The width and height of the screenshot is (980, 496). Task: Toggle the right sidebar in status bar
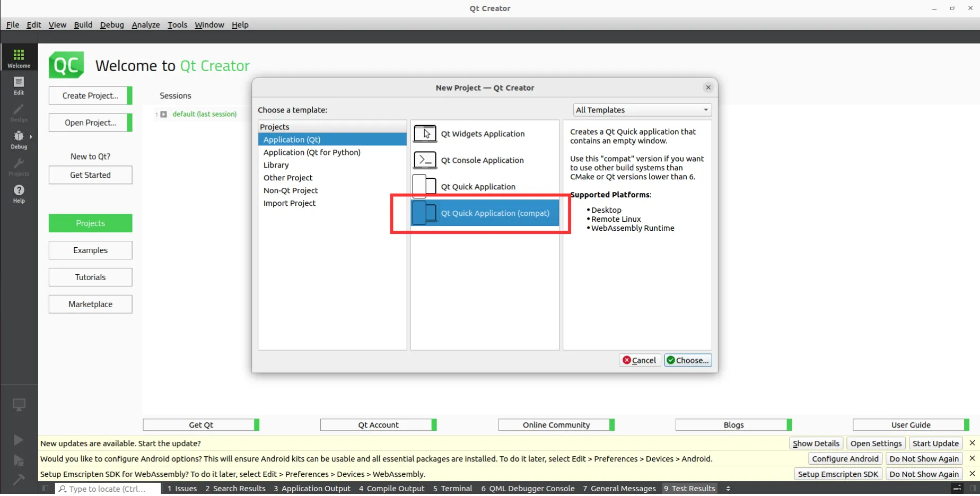(973, 489)
